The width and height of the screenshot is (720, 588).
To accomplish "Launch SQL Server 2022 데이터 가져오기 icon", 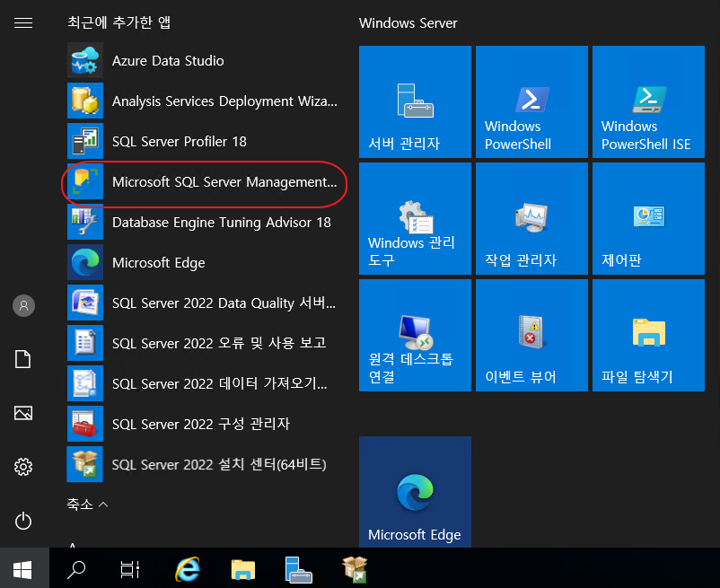I will pos(85,383).
